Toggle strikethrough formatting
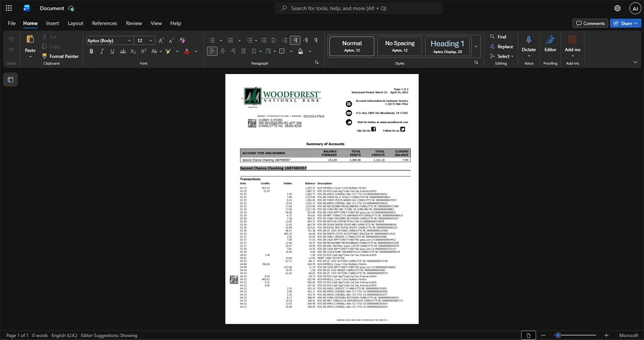The width and height of the screenshot is (644, 340). (123, 51)
